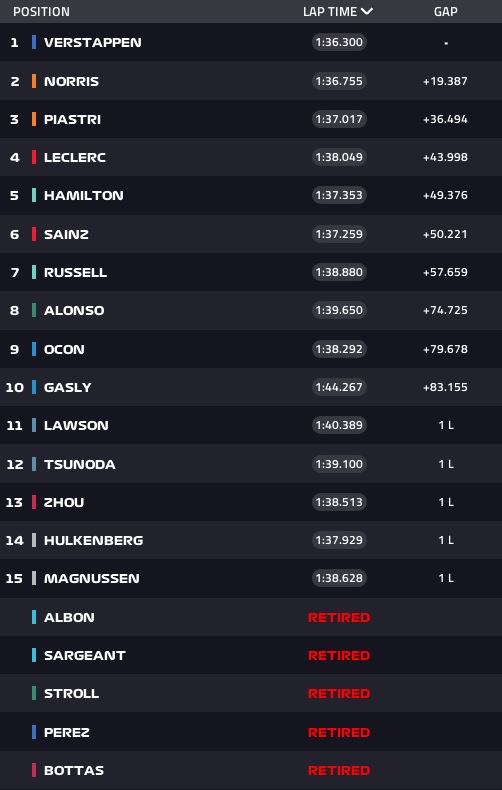Click the light blue color bar beside SARGEANT
This screenshot has height=790, width=502.
pyautogui.click(x=34, y=655)
